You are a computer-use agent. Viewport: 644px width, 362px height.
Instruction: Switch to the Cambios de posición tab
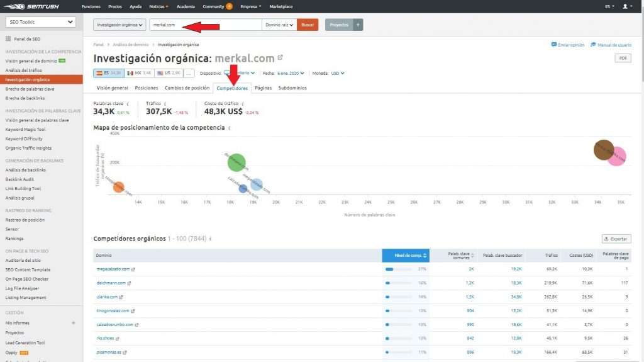point(187,88)
